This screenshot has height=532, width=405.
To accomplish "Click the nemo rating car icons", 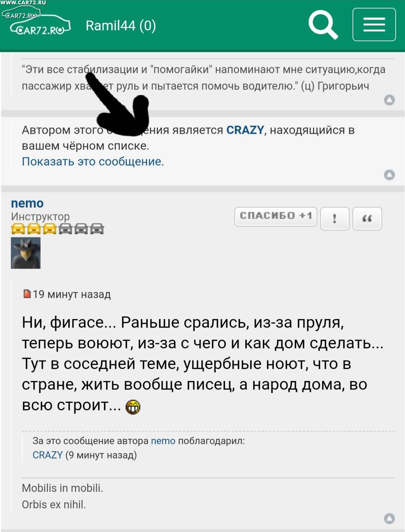I will pos(57,229).
